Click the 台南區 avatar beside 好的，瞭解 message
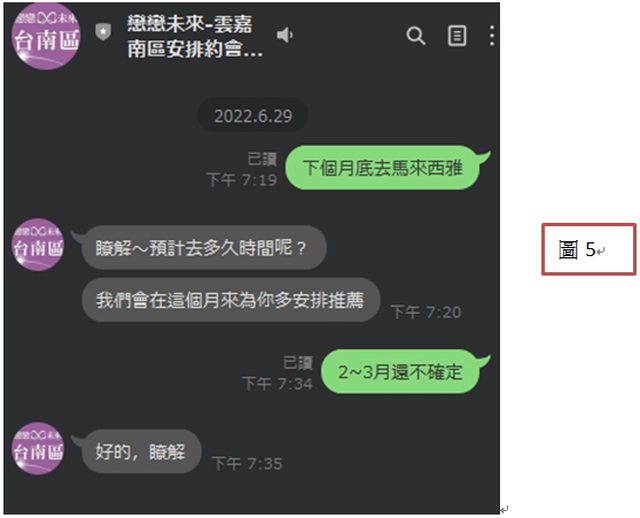 point(38,449)
